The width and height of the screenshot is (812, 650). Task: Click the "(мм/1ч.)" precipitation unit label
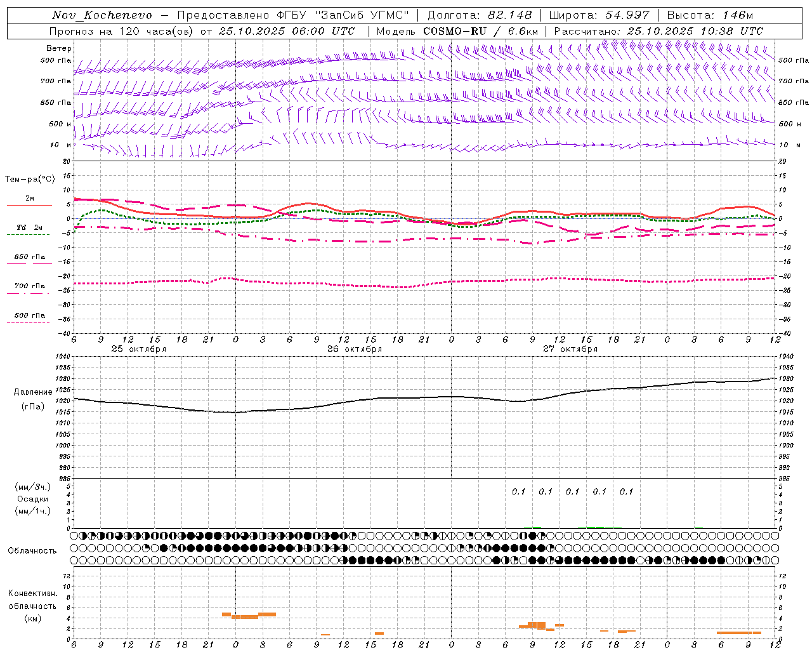(33, 511)
